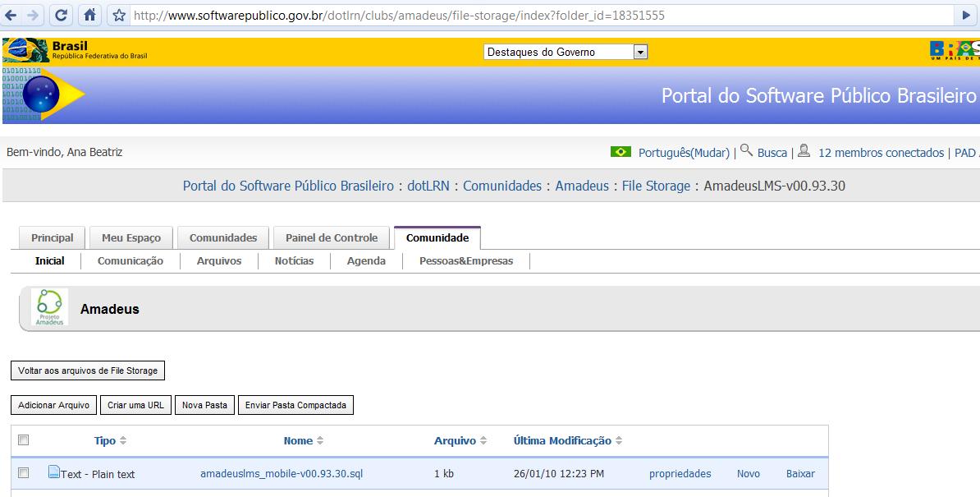Click the Adicionar Arquivo button
The image size is (980, 497).
click(x=53, y=405)
